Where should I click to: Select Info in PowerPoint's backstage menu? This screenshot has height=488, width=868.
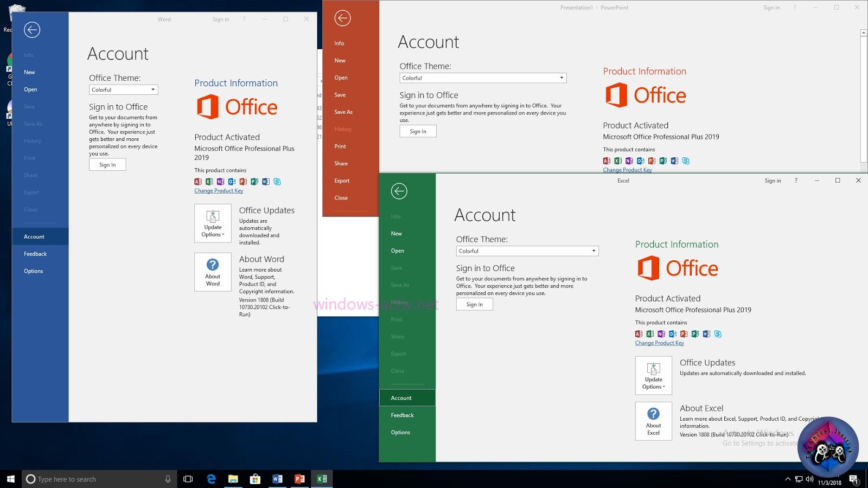[x=339, y=43]
